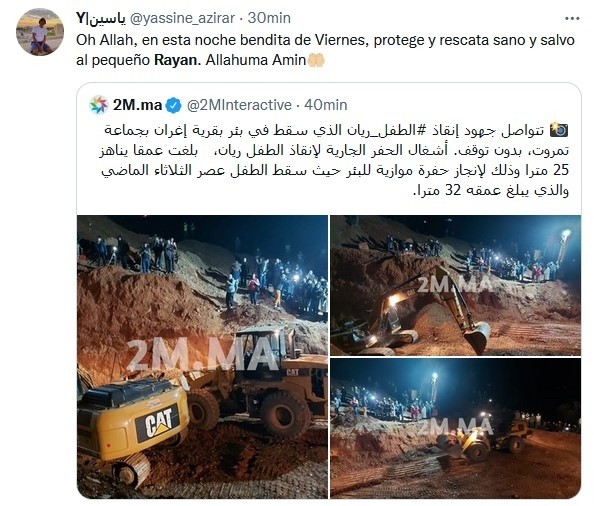This screenshot has width=594, height=506.
Task: Click the praying hands emoji after Amin
Action: tap(316, 60)
